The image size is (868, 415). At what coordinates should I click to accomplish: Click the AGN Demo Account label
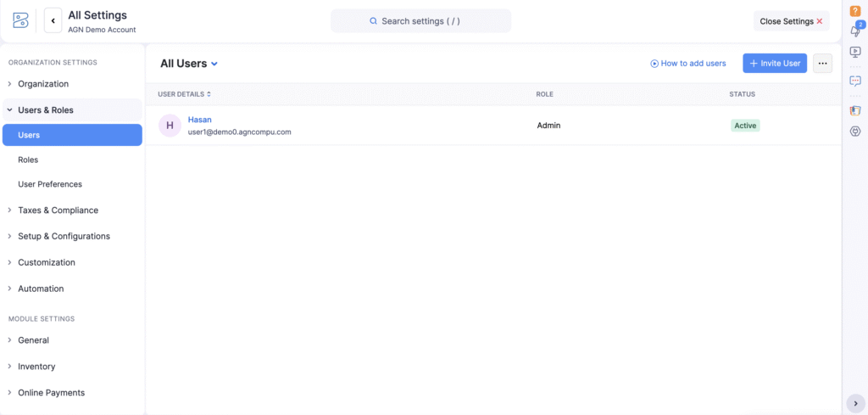(x=102, y=30)
